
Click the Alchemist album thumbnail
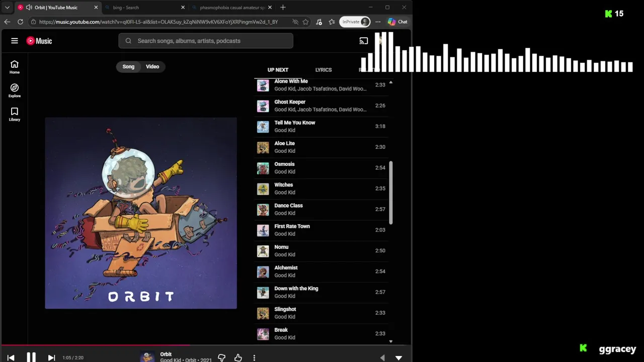coord(263,271)
